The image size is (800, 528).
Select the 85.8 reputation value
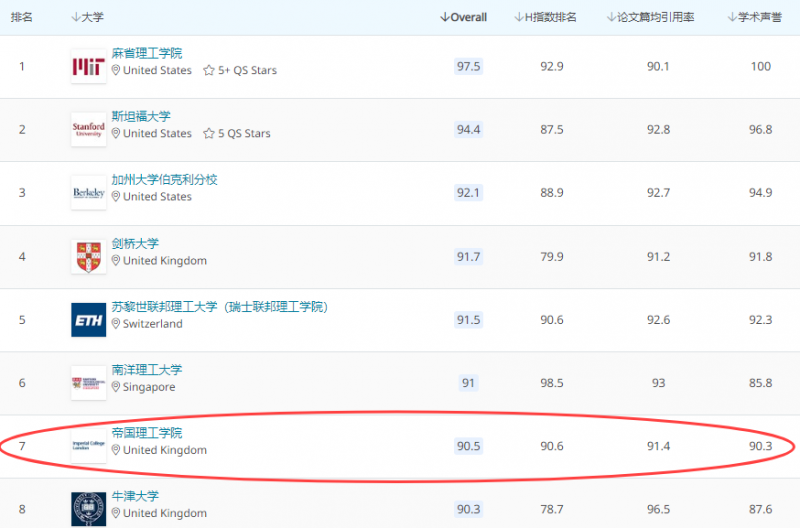pyautogui.click(x=761, y=383)
